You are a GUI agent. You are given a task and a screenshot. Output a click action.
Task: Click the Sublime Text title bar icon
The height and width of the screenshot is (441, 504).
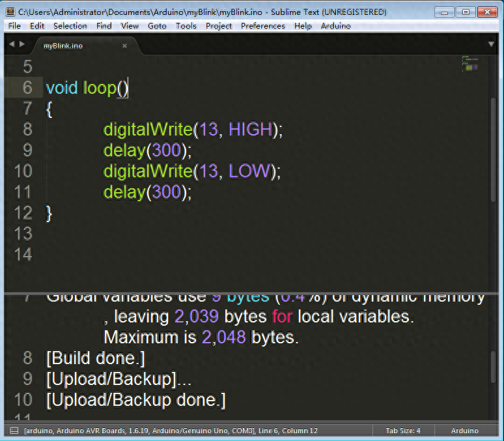click(x=10, y=12)
